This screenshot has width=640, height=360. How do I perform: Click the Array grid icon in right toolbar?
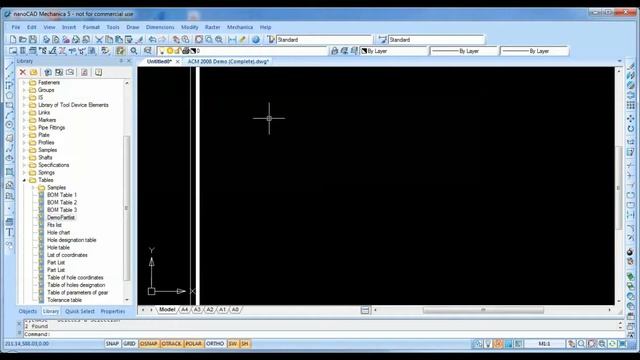[631, 105]
